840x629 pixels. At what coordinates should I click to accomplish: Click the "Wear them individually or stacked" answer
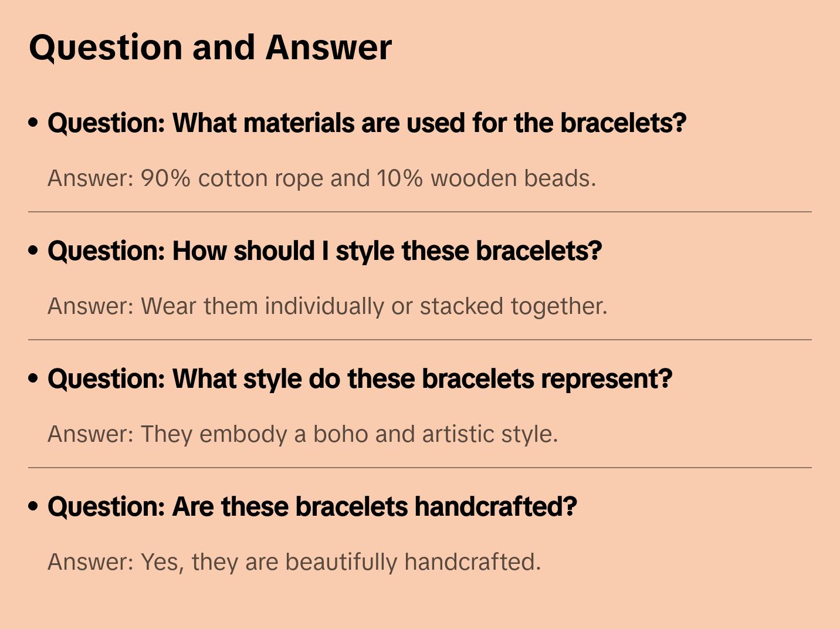[x=327, y=306]
